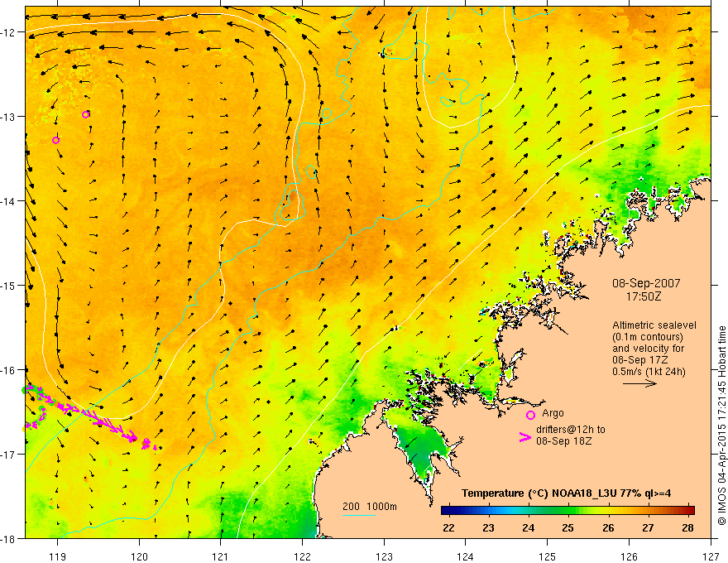Click the '(0.1m contours)' legend line
728x563 pixels.
[x=648, y=337]
